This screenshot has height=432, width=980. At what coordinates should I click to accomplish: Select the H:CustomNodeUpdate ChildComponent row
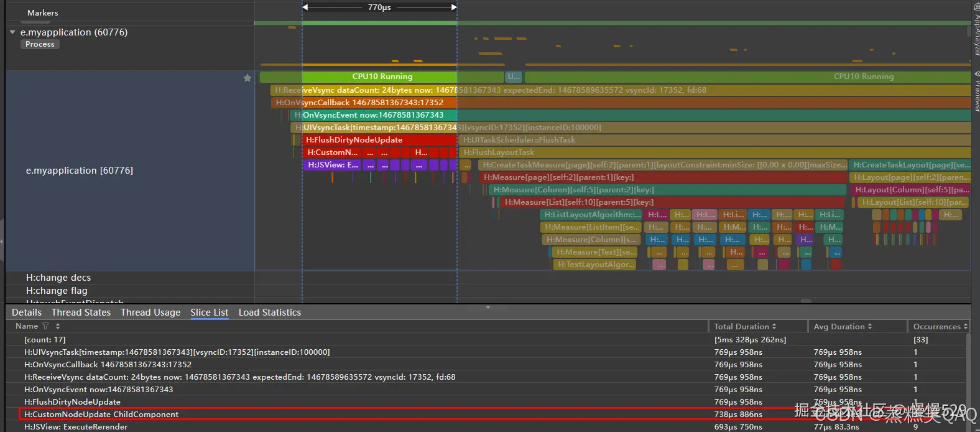coord(487,415)
